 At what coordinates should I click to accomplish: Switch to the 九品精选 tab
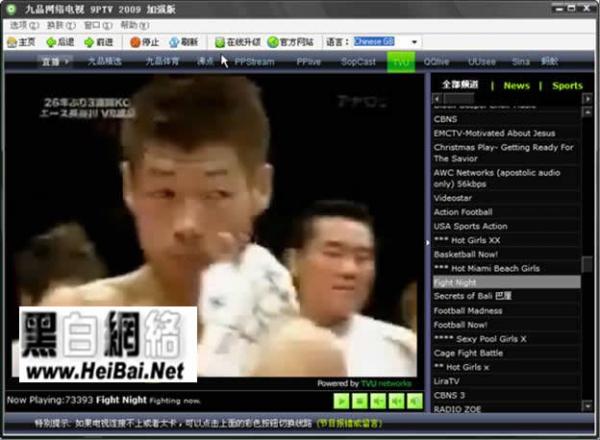pyautogui.click(x=104, y=61)
